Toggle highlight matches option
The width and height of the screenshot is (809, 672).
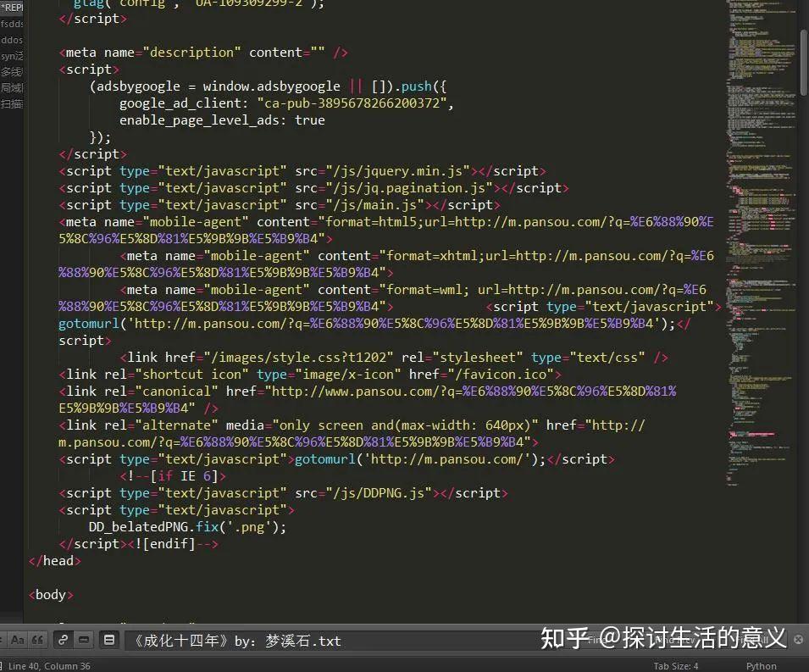tap(109, 640)
